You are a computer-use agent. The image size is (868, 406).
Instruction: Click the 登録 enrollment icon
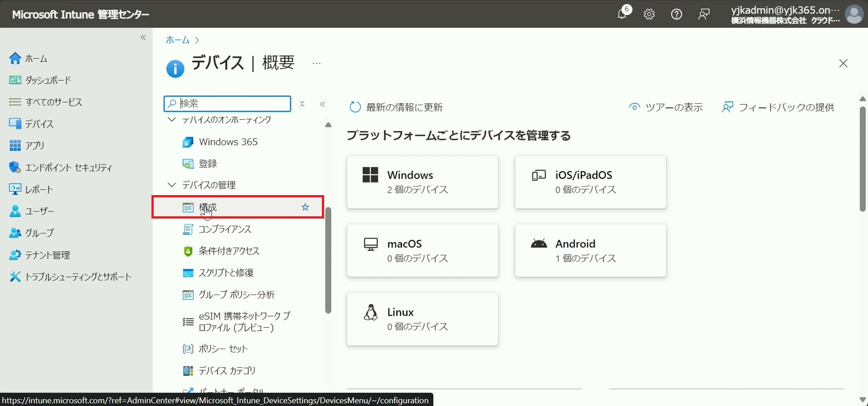point(188,163)
